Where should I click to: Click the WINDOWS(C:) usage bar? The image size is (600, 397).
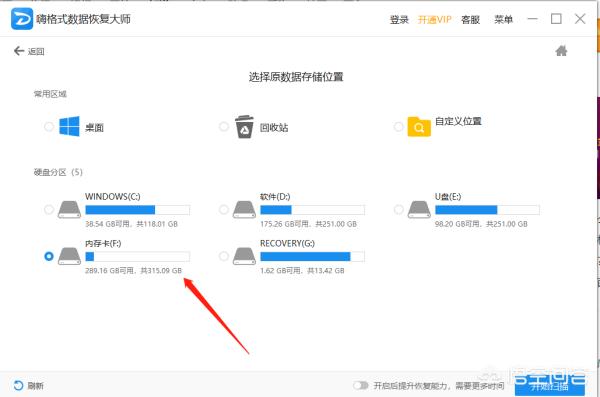137,210
